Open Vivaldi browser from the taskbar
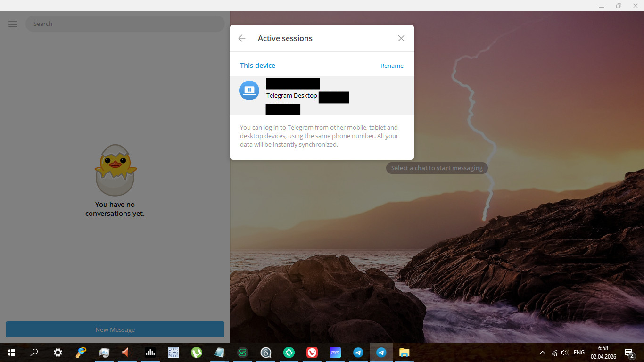This screenshot has height=362, width=644. tap(312, 353)
